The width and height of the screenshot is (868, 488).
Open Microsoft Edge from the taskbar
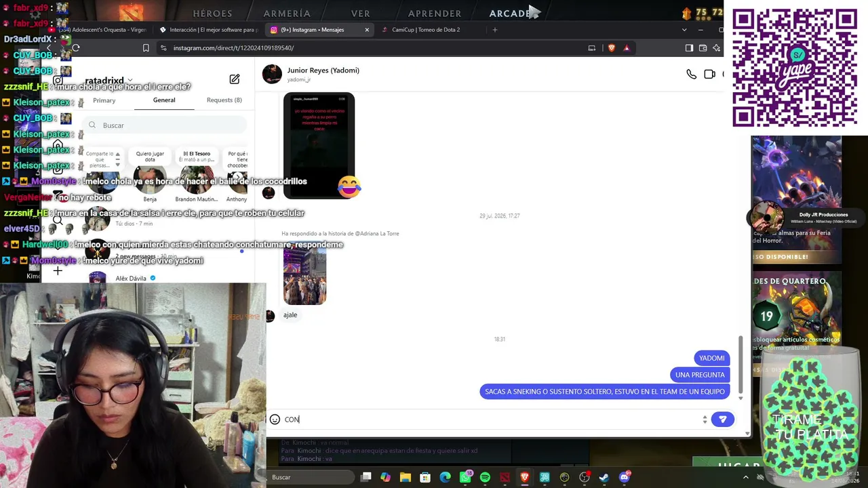445,477
